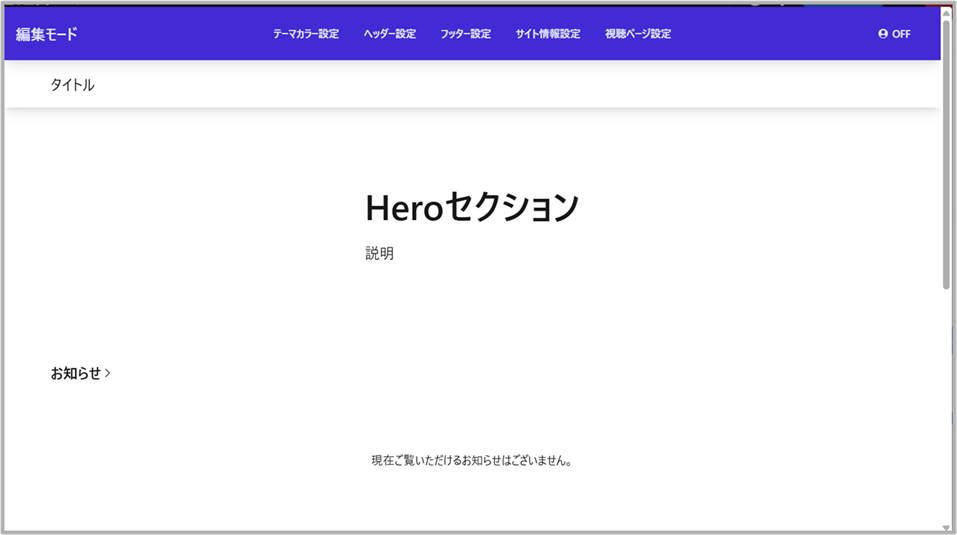Click the account circle icon beside OFF
The height and width of the screenshot is (535, 957).
click(x=883, y=34)
